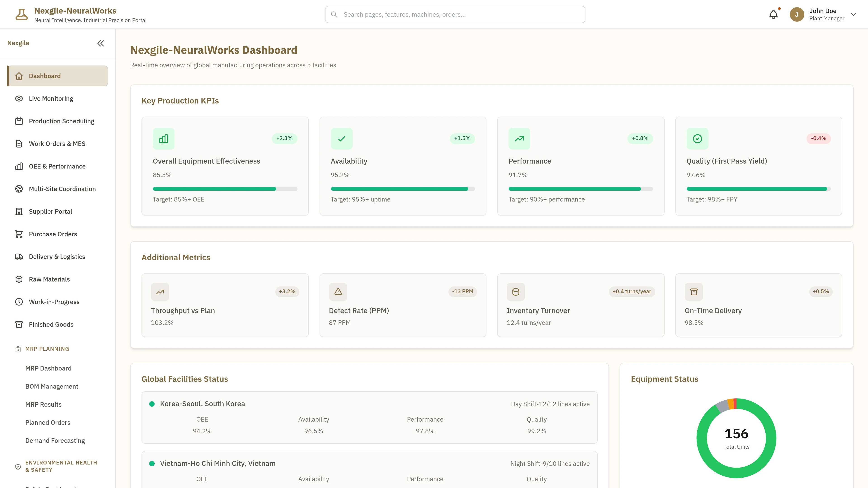
Task: Click the notifications bell icon
Action: [x=773, y=14]
